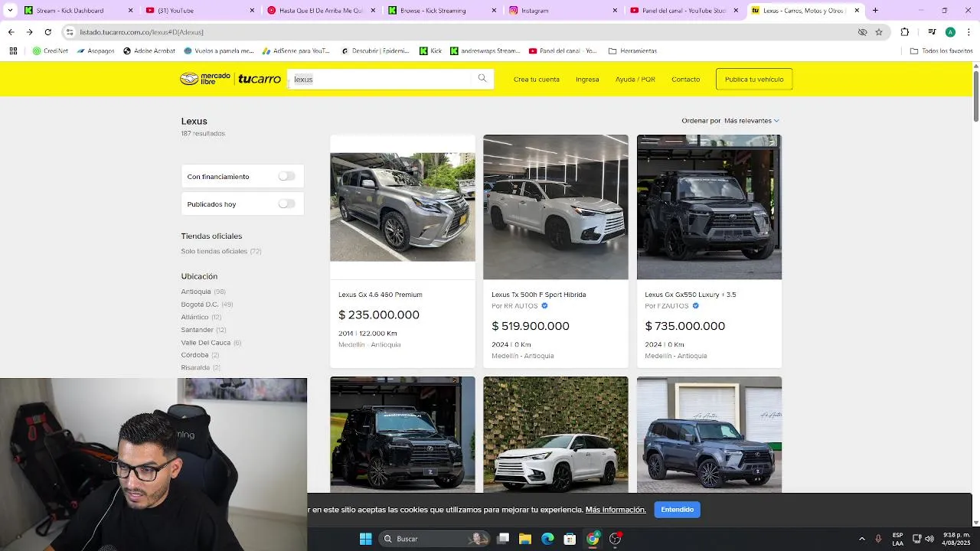The height and width of the screenshot is (551, 980).
Task: Click the media control icon in toolbar
Action: click(932, 32)
